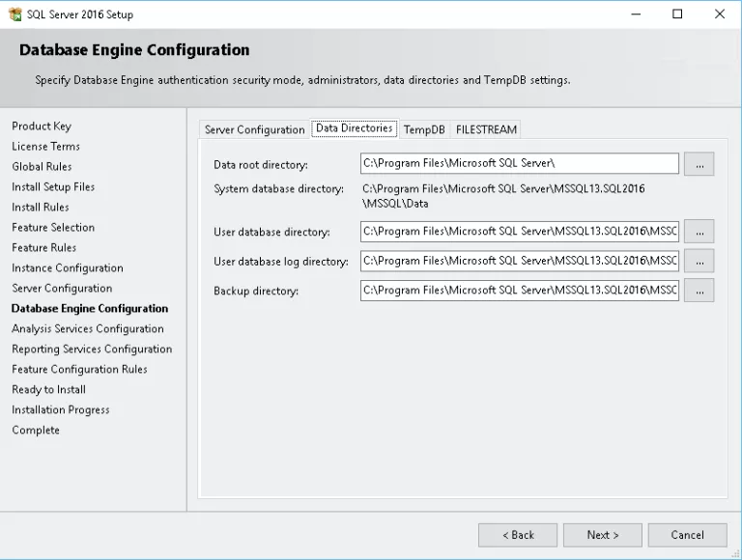
Task: Select Feature Selection step in sidebar
Action: pyautogui.click(x=53, y=228)
